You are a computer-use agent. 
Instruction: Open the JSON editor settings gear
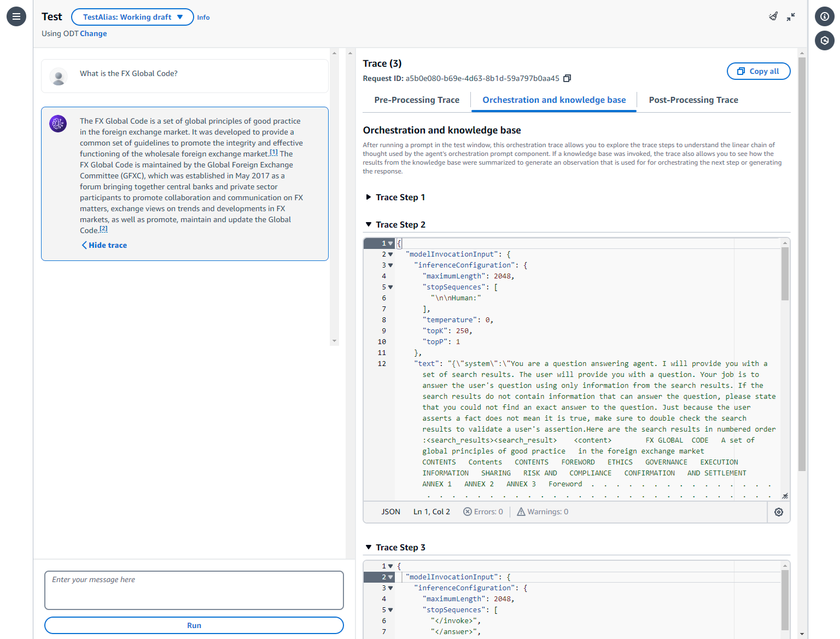[779, 512]
